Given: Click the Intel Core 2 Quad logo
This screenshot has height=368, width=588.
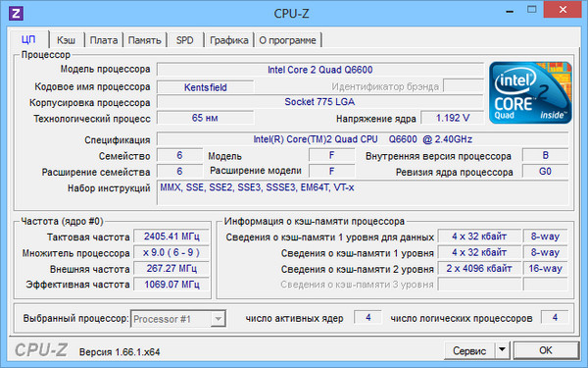Looking at the screenshot, I should [x=530, y=93].
